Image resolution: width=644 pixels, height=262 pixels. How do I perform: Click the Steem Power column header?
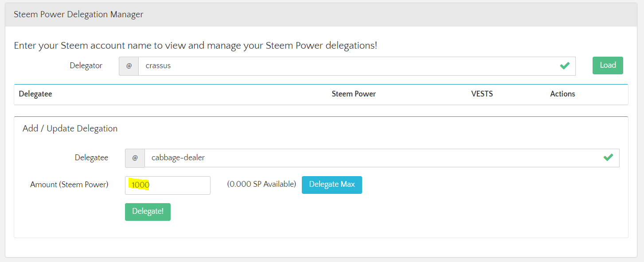click(x=354, y=94)
